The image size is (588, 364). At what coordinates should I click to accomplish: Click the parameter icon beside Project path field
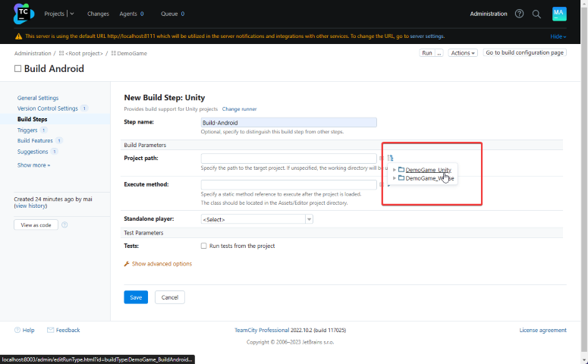coord(382,158)
